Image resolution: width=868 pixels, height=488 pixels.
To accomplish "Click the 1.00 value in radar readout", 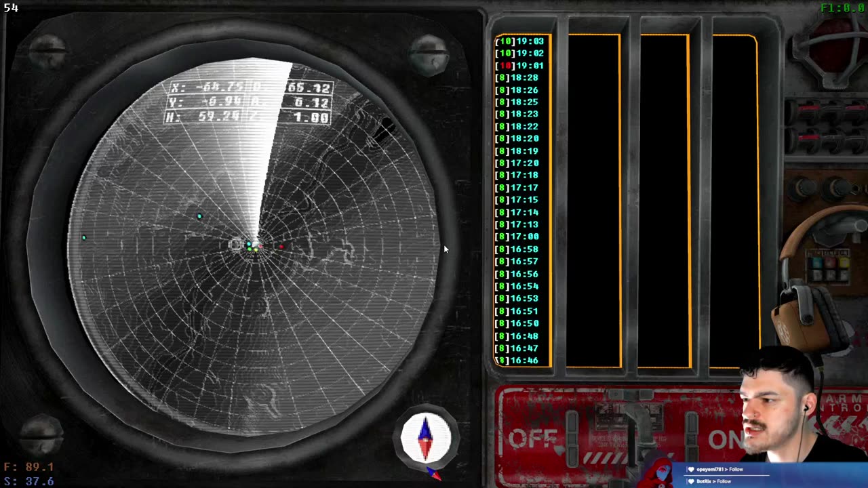I will [x=312, y=117].
